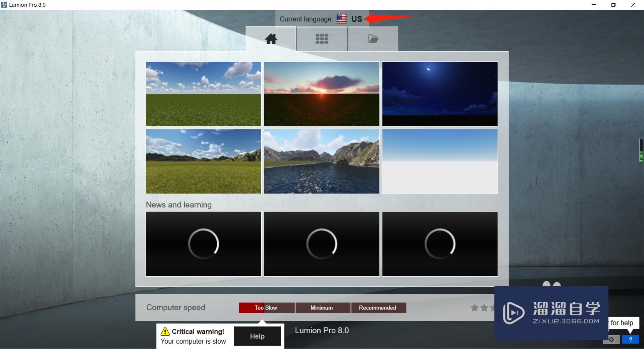
Task: Restore down the Lumion Pro window
Action: 613,5
